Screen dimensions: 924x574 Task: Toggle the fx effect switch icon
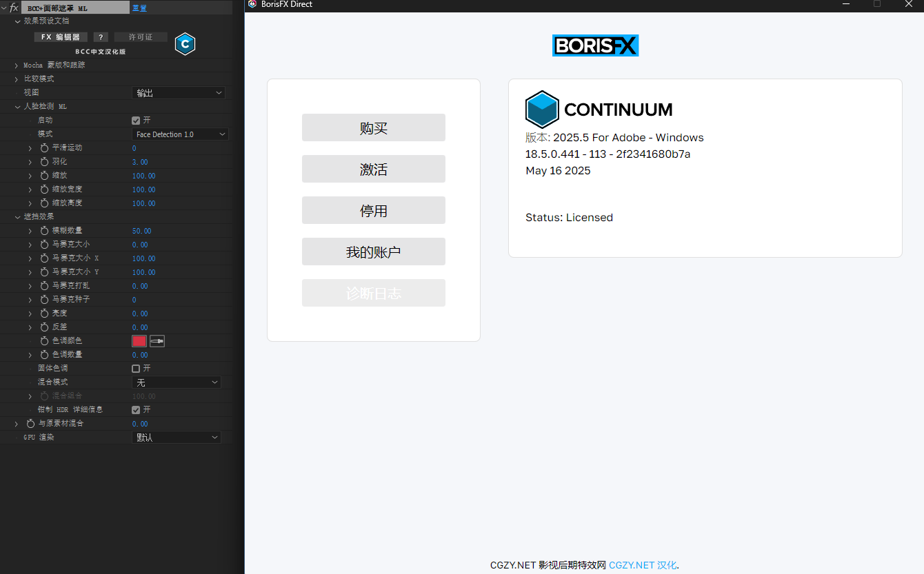[14, 8]
